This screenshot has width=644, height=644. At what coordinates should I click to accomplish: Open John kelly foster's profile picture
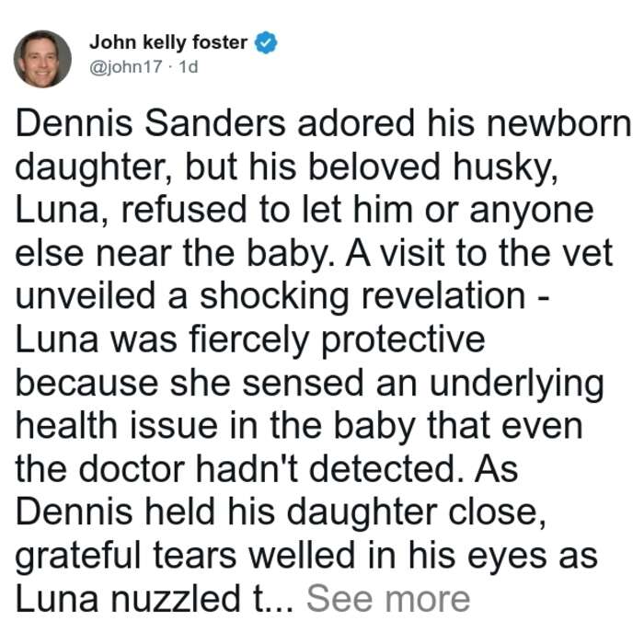(42, 59)
